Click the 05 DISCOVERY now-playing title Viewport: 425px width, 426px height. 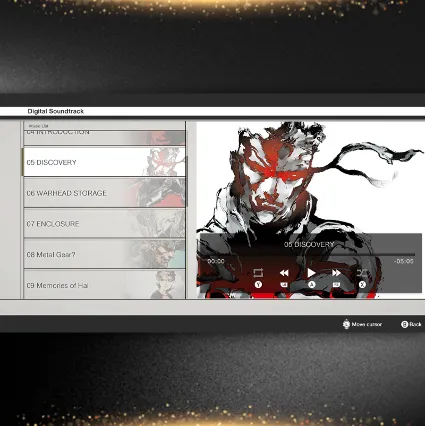click(309, 245)
